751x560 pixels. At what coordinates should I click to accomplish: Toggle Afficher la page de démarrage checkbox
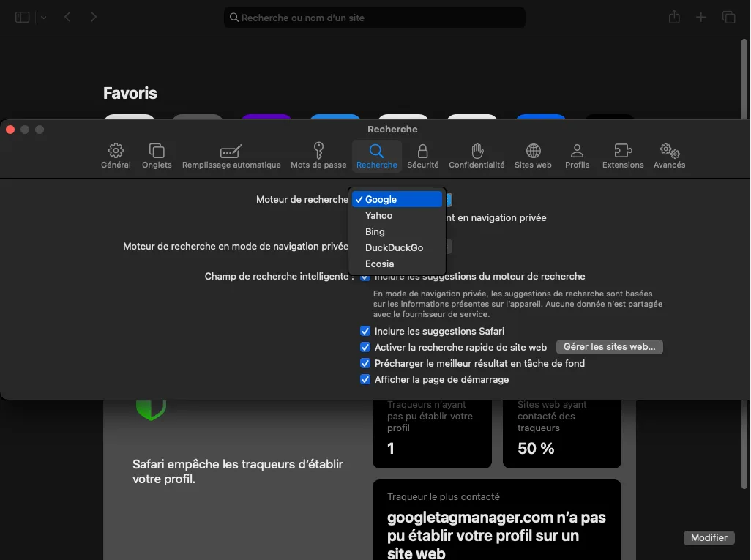(x=365, y=379)
